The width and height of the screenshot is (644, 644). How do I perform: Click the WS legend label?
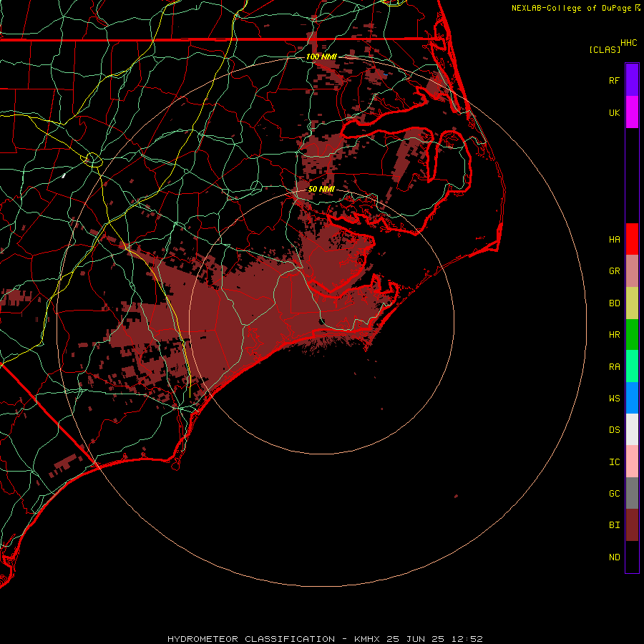[615, 399]
